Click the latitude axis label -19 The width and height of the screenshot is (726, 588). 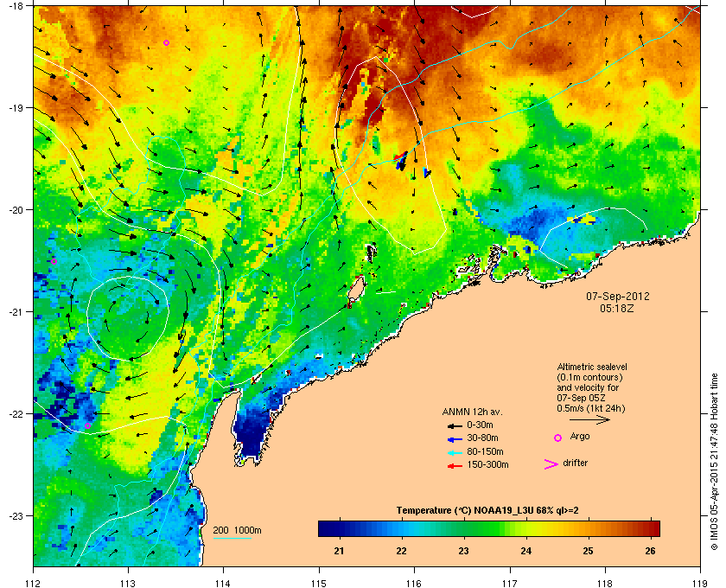click(18, 107)
